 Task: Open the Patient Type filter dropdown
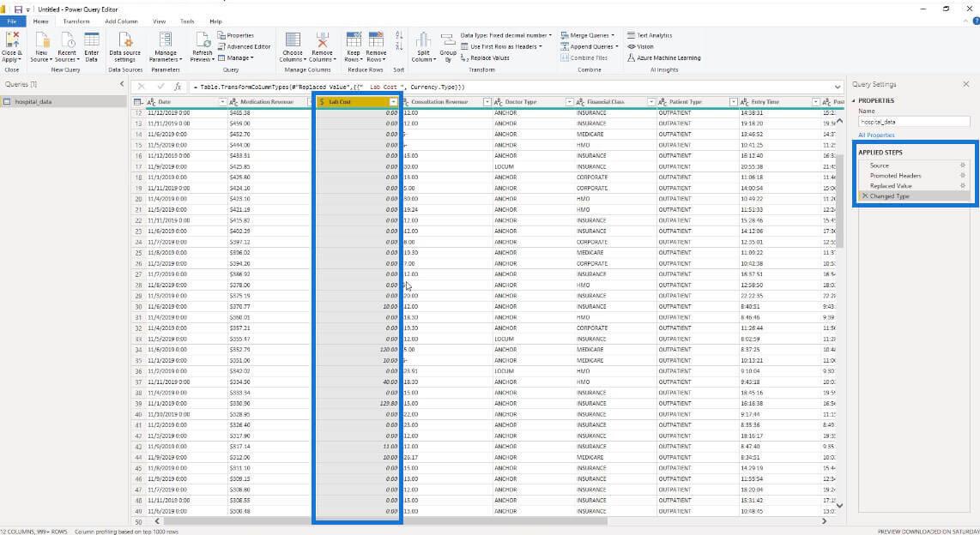click(733, 102)
